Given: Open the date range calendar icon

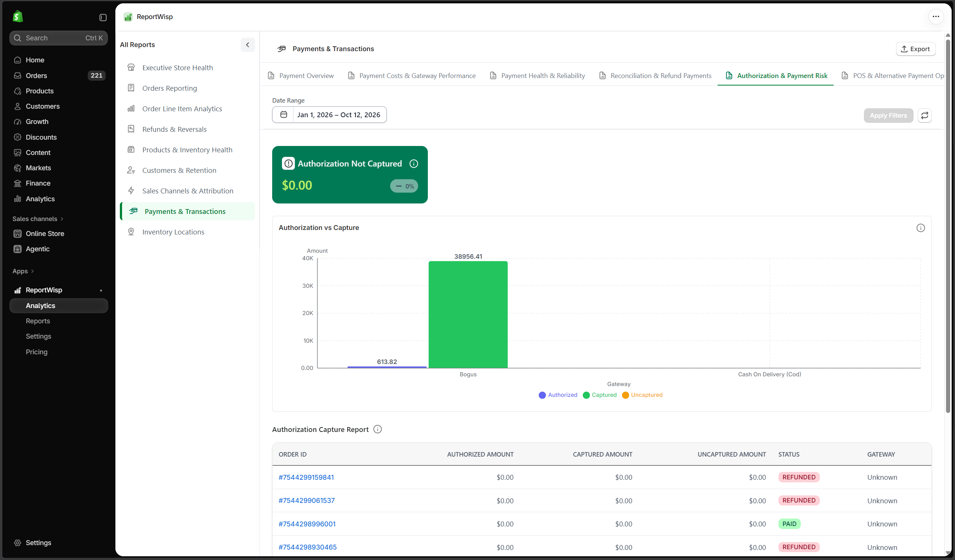Looking at the screenshot, I should [283, 115].
